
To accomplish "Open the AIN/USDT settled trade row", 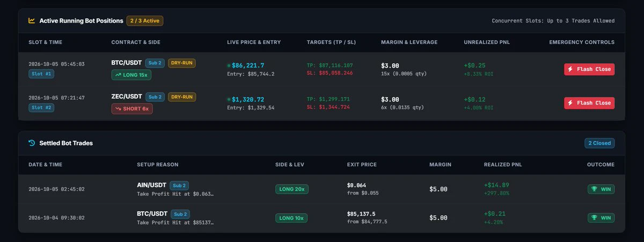I will tap(322, 189).
